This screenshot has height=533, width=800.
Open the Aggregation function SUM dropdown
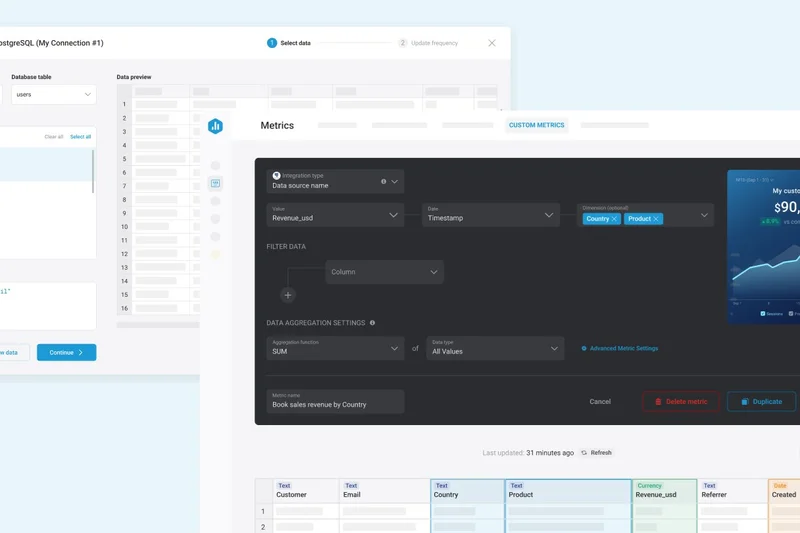[335, 348]
